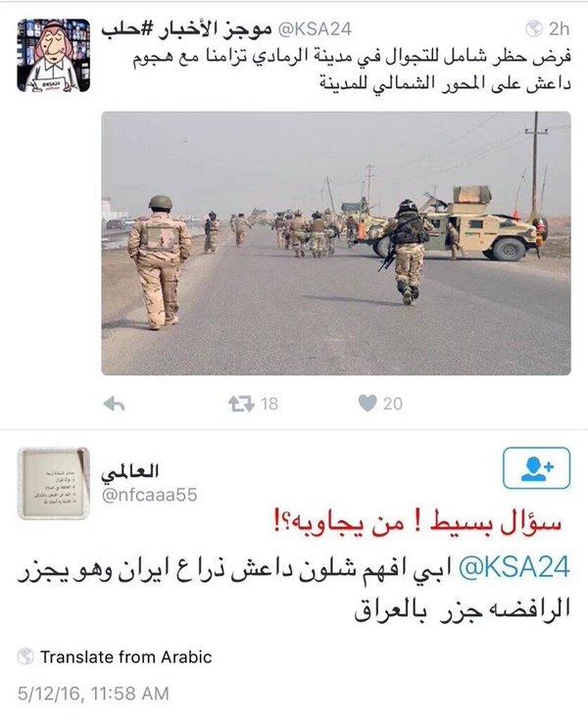Open KSA24 cartoon profile avatar

tap(53, 56)
